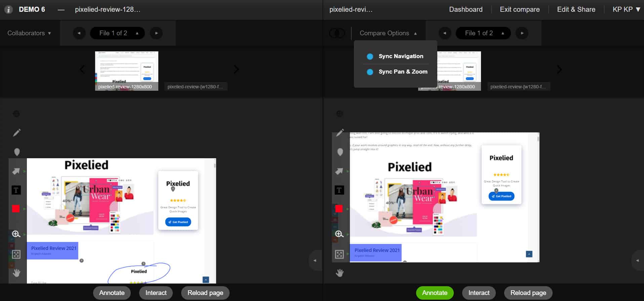Select the pixelied-review-1280x800 thumbnail in left pane
Image resolution: width=644 pixels, height=301 pixels.
click(126, 71)
